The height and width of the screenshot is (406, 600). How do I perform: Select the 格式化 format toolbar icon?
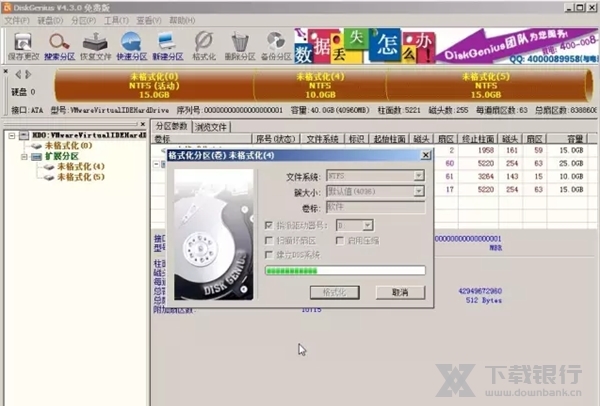204,46
